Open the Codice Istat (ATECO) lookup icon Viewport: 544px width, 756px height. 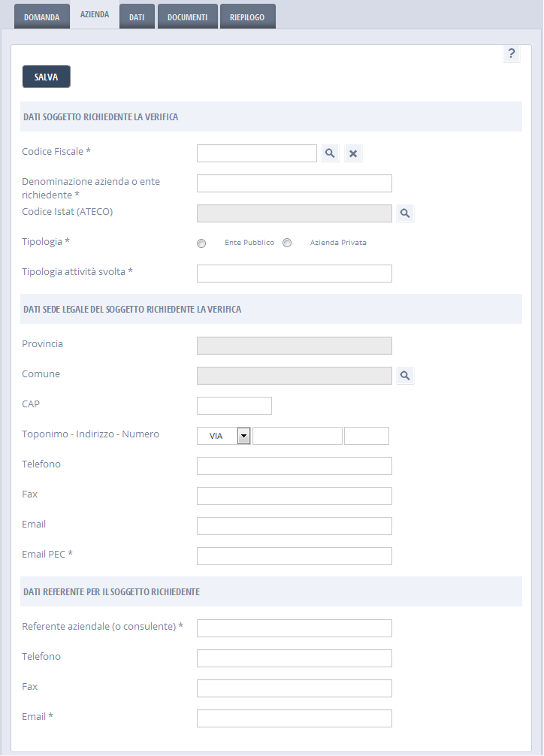(x=405, y=213)
